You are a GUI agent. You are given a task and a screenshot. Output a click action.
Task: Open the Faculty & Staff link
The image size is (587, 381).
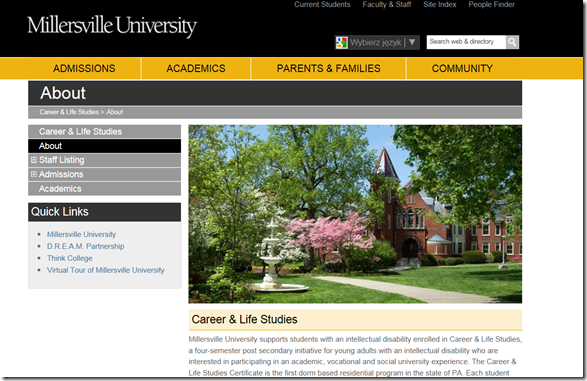pos(387,4)
